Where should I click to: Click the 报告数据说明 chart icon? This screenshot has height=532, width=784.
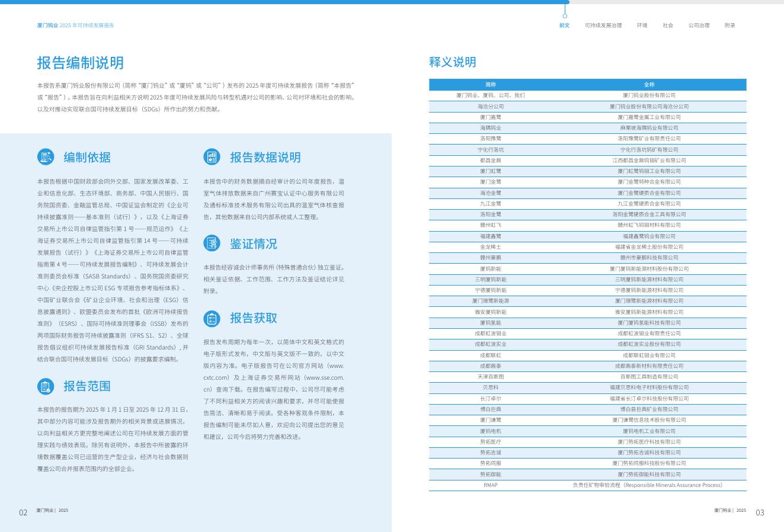212,157
